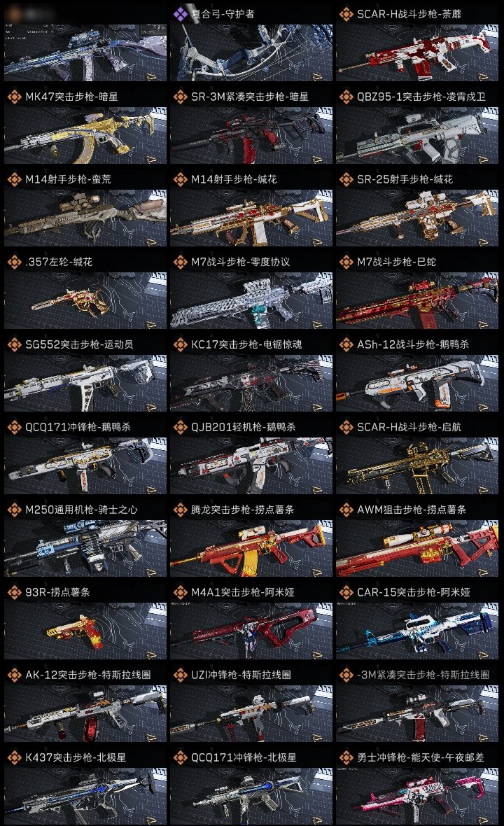
Task: Click the ASh-12战斗步枪-鹅鸭杀 title label
Action: tap(413, 344)
